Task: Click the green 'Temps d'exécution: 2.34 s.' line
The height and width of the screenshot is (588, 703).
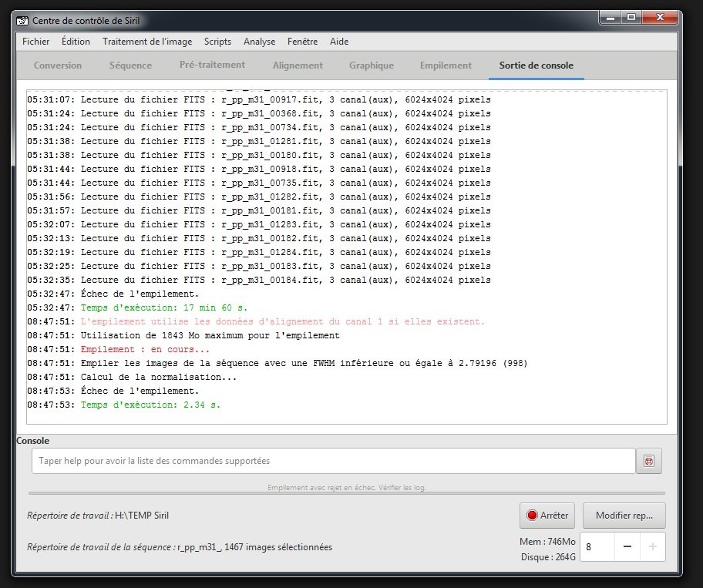Action: 124,405
